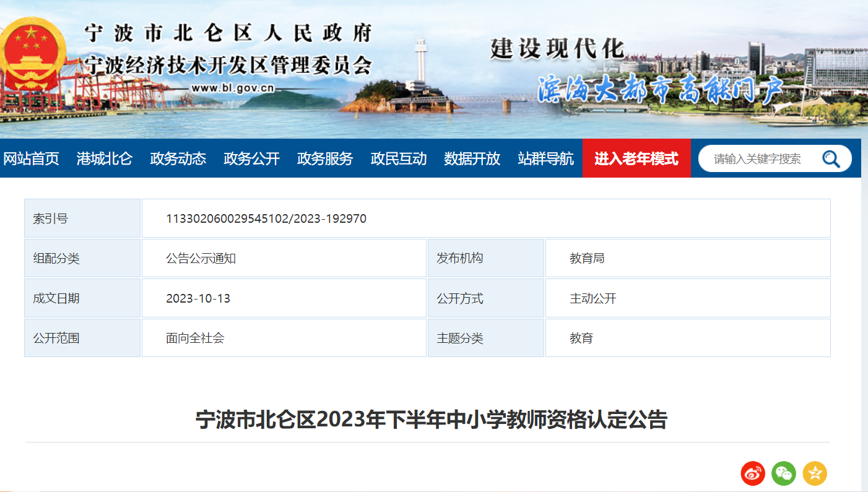The height and width of the screenshot is (492, 868).
Task: Click the 主动公开 disclosure method value
Action: (x=593, y=298)
